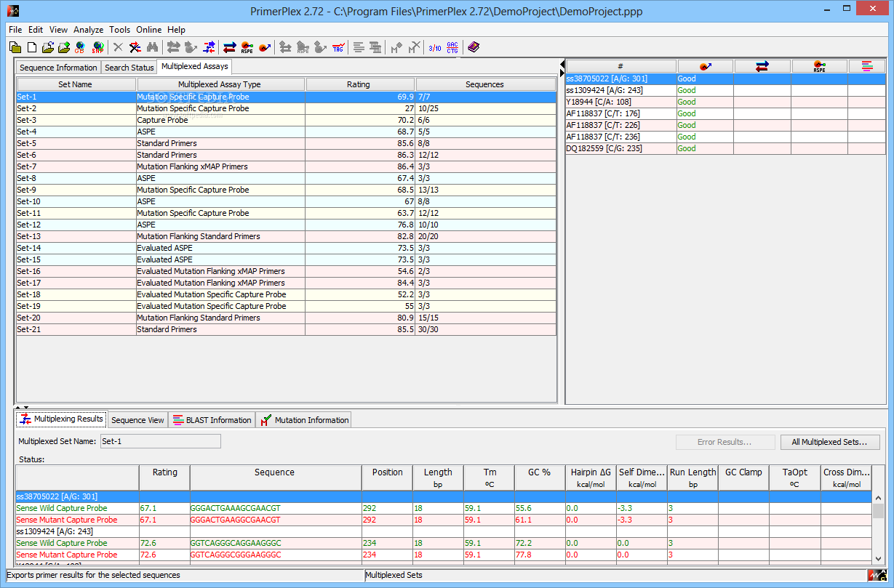The width and height of the screenshot is (894, 588).
Task: Switch to the Sequence Information tab
Action: 58,68
